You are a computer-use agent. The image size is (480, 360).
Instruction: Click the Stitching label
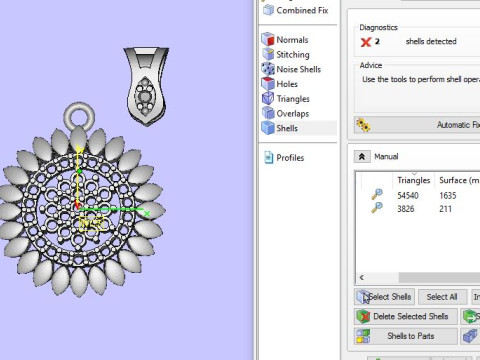tap(293, 54)
